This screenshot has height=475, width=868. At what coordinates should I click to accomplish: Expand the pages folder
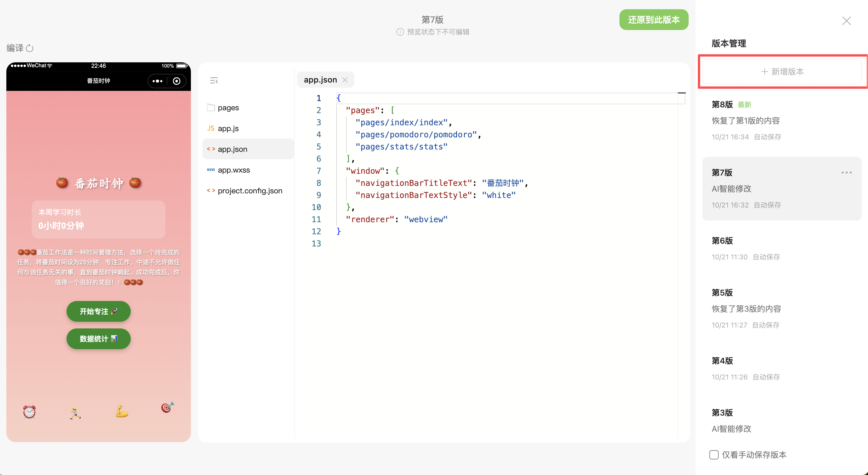(228, 108)
